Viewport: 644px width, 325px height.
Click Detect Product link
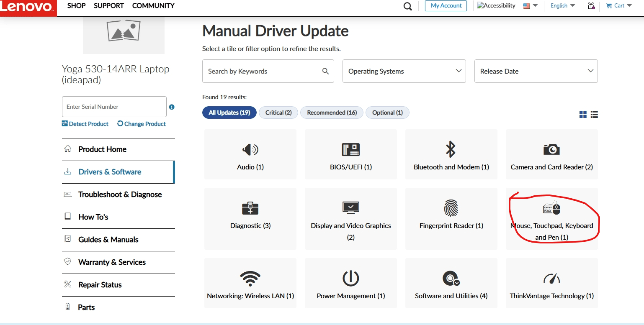click(85, 124)
